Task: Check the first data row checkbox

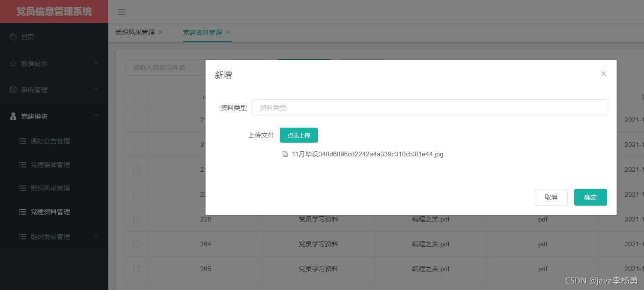Action: pyautogui.click(x=137, y=120)
